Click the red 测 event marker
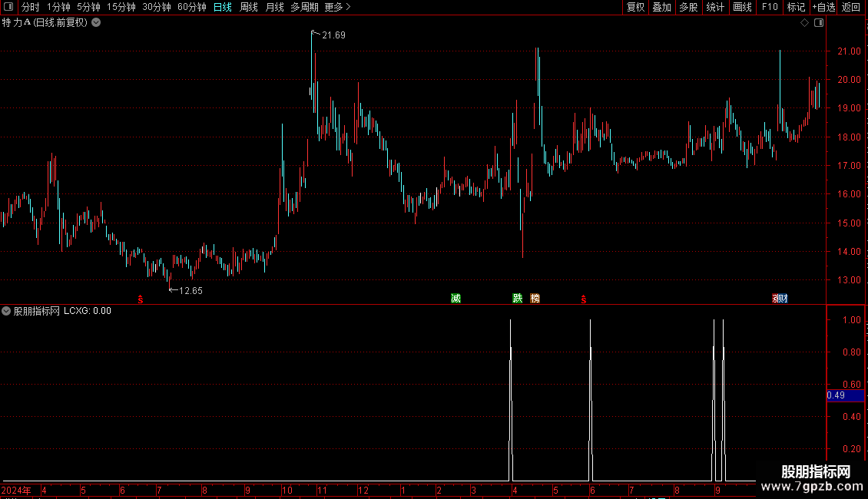Viewport: 868px width, 499px height. click(x=776, y=298)
